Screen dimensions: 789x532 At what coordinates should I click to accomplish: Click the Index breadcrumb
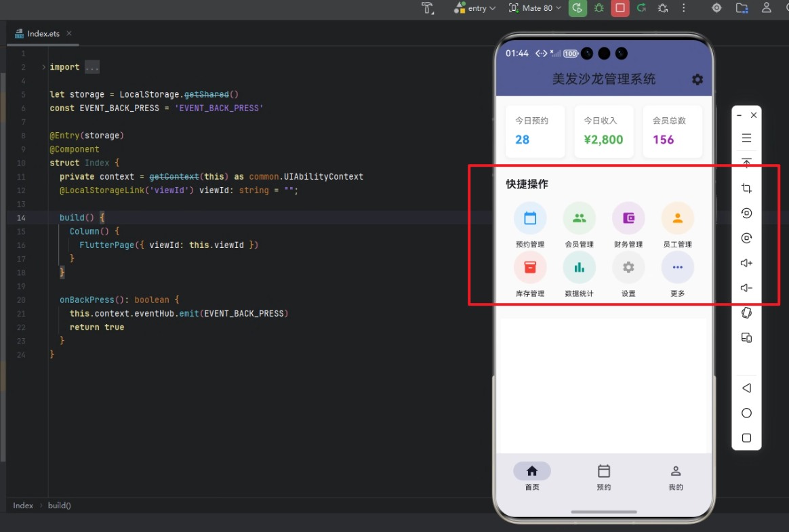tap(22, 506)
